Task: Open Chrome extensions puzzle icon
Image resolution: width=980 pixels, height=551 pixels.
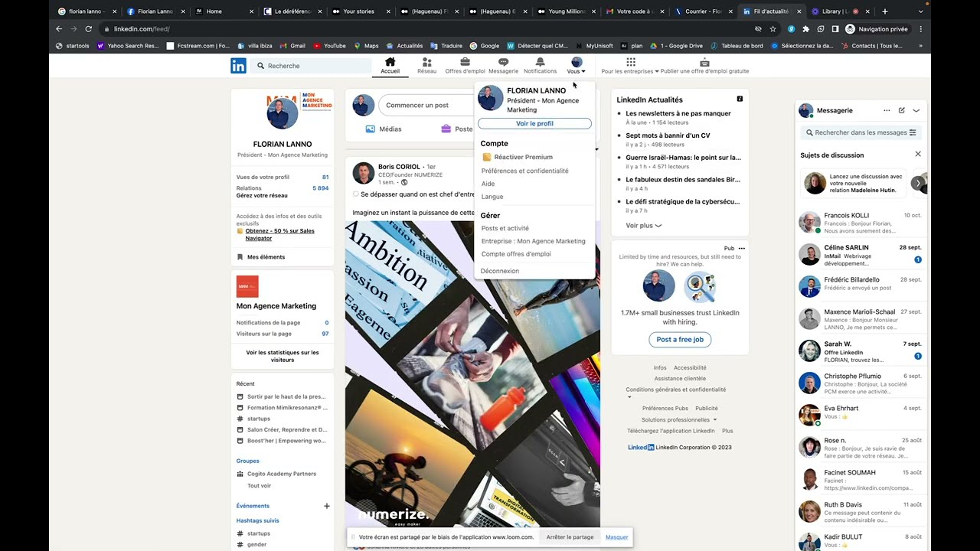Action: [x=805, y=28]
